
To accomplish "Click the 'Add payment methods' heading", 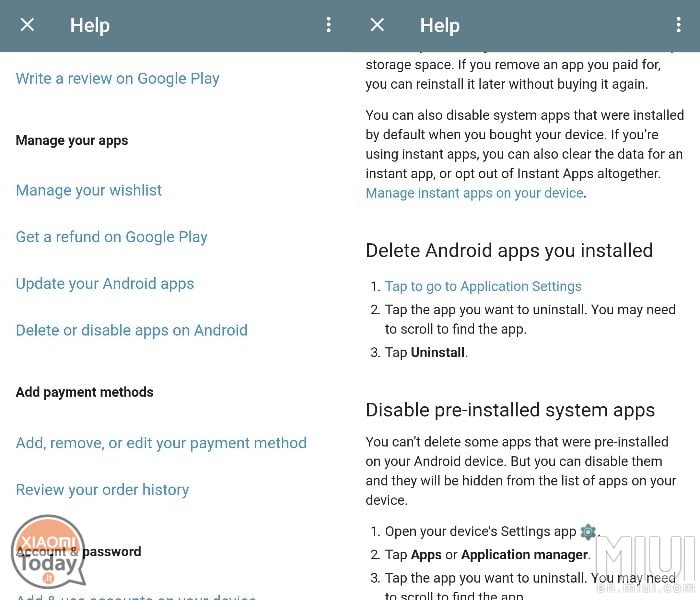I will click(x=84, y=392).
